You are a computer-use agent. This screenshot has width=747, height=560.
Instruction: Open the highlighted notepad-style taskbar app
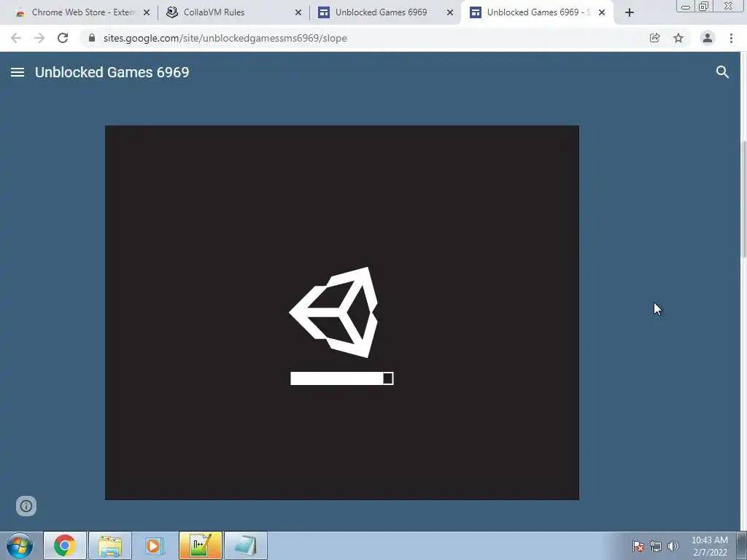[200, 545]
